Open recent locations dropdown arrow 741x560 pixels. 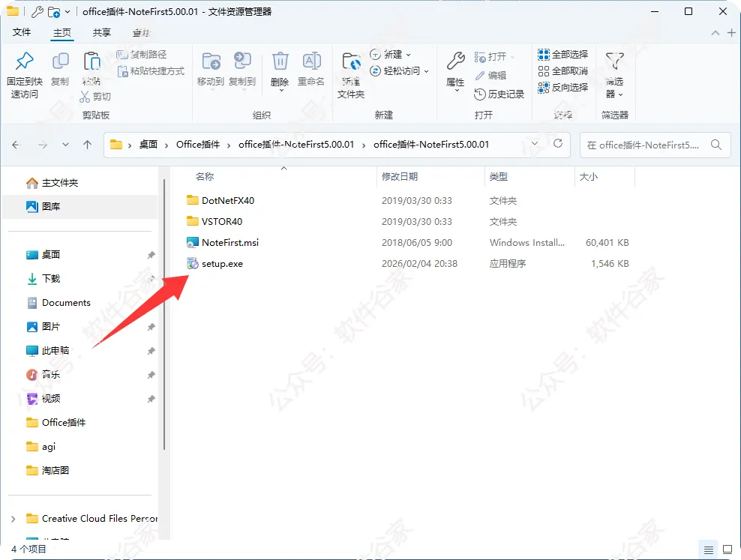click(x=65, y=145)
